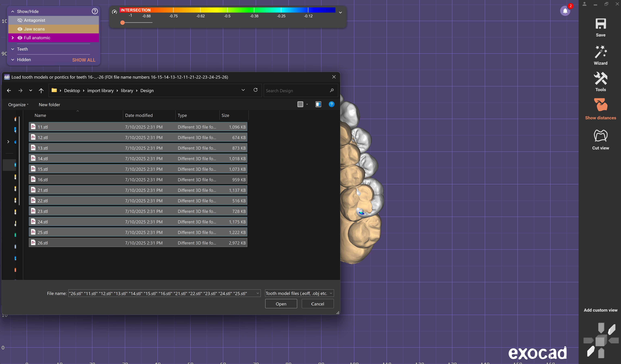Viewport: 621px width, 364px height.
Task: Click the Show/Hide help question mark
Action: (95, 11)
